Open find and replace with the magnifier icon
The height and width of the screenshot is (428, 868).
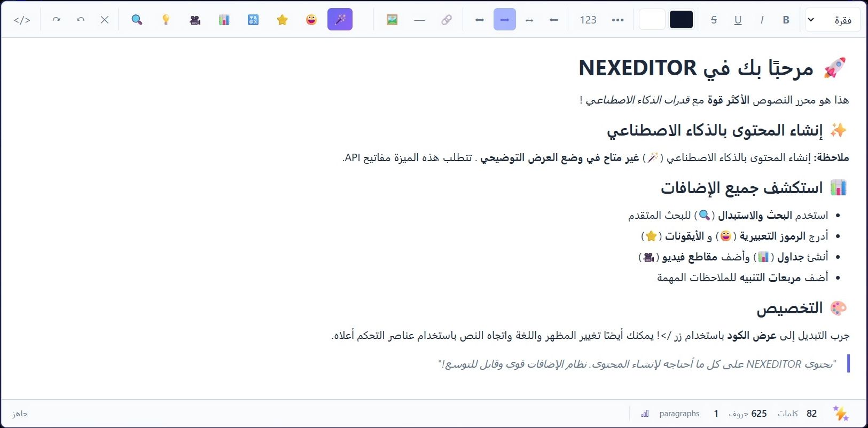137,20
